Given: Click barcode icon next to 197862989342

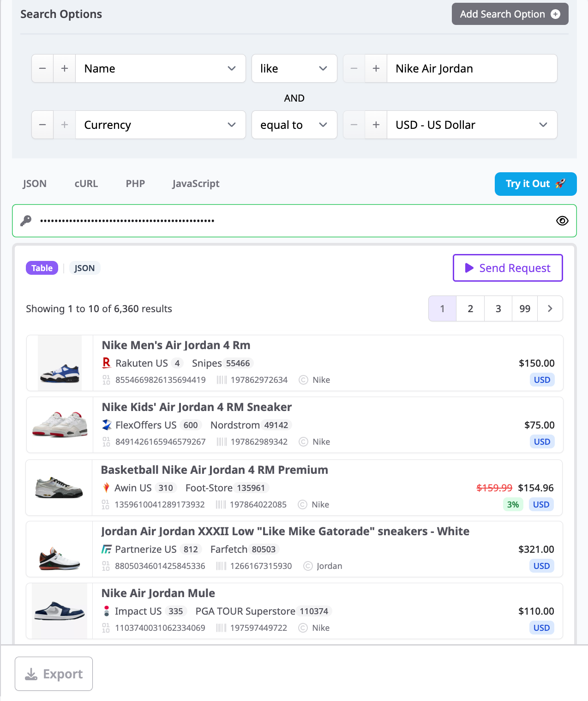Looking at the screenshot, I should (222, 442).
